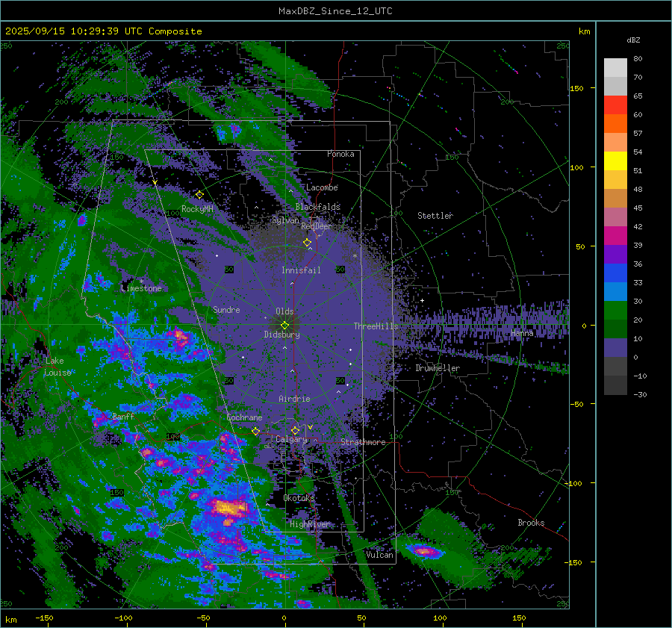Click the 'RedDeer' city label
Image resolution: width=672 pixels, height=628 pixels.
317,226
